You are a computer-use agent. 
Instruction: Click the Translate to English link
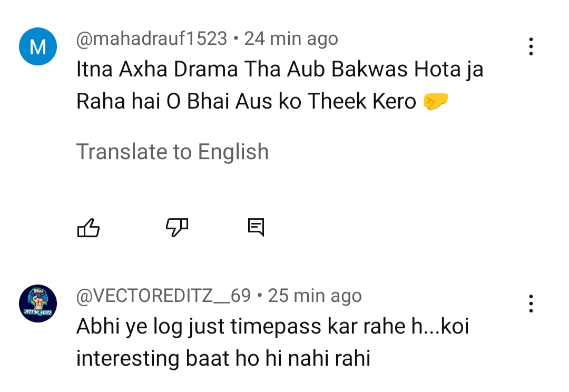point(173,152)
